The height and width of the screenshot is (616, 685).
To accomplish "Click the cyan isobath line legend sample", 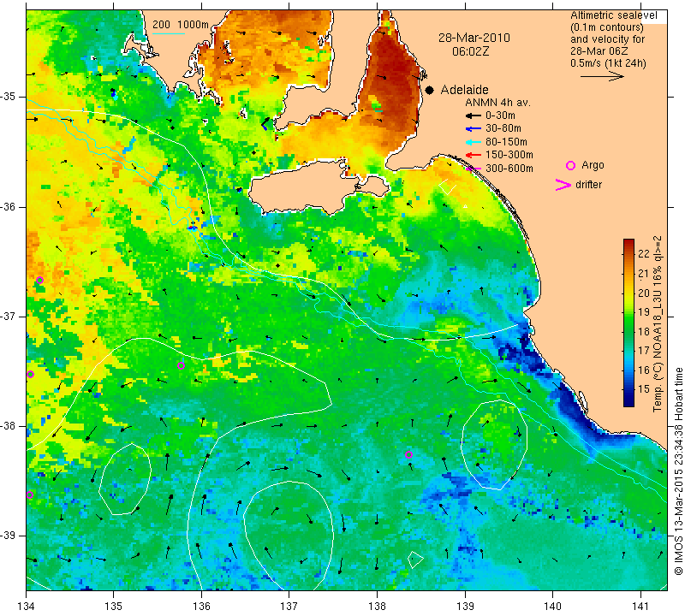I will pos(168,33).
